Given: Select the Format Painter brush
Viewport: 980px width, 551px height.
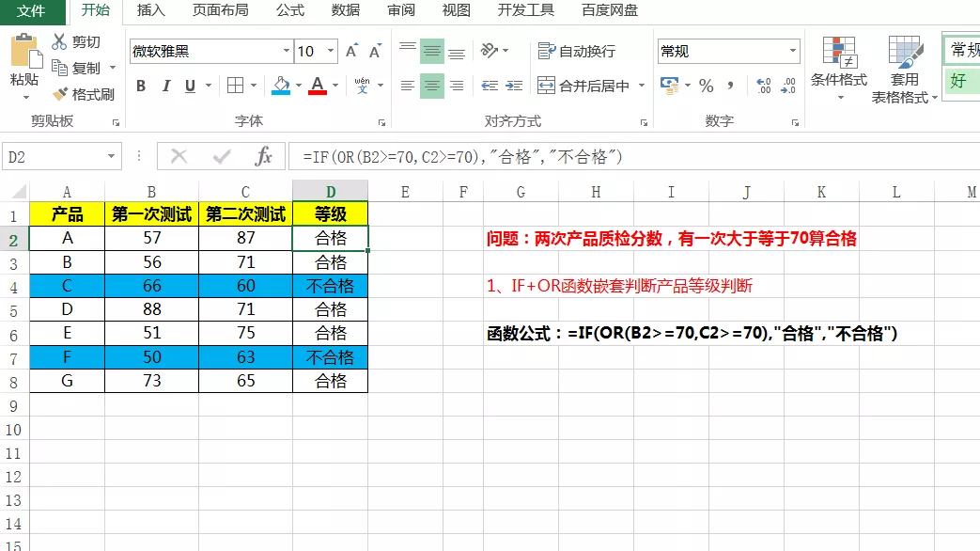Looking at the screenshot, I should 60,94.
